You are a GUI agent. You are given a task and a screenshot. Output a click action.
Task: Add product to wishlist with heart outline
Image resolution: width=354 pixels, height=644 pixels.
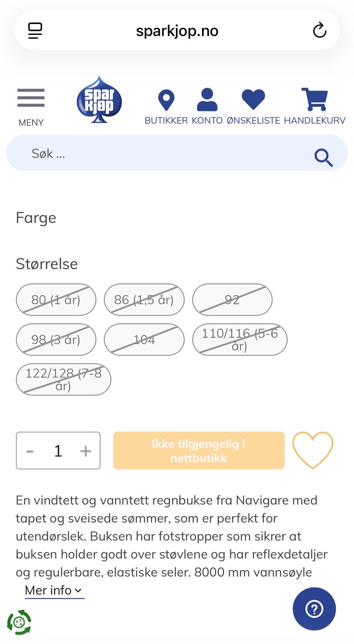[312, 450]
